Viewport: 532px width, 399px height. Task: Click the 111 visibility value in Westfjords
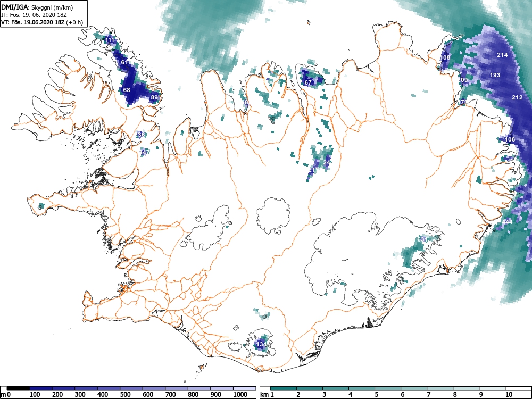pyautogui.click(x=110, y=40)
